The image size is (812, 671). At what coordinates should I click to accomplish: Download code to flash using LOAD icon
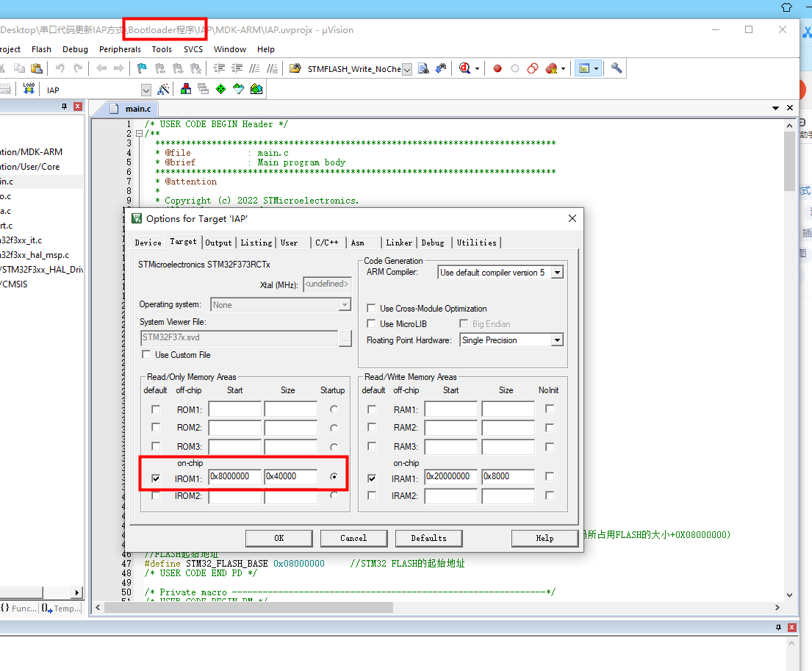[x=29, y=89]
